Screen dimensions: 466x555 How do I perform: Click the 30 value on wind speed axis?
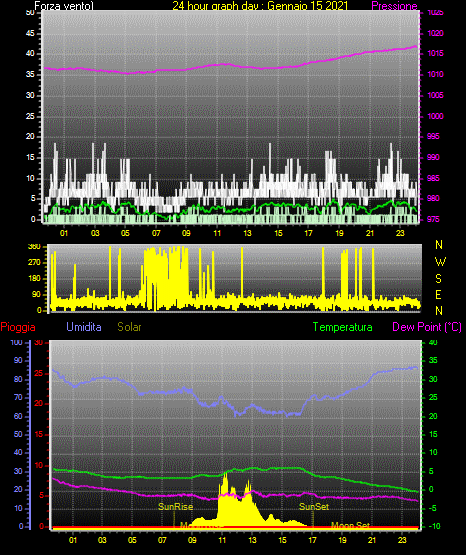click(x=30, y=95)
